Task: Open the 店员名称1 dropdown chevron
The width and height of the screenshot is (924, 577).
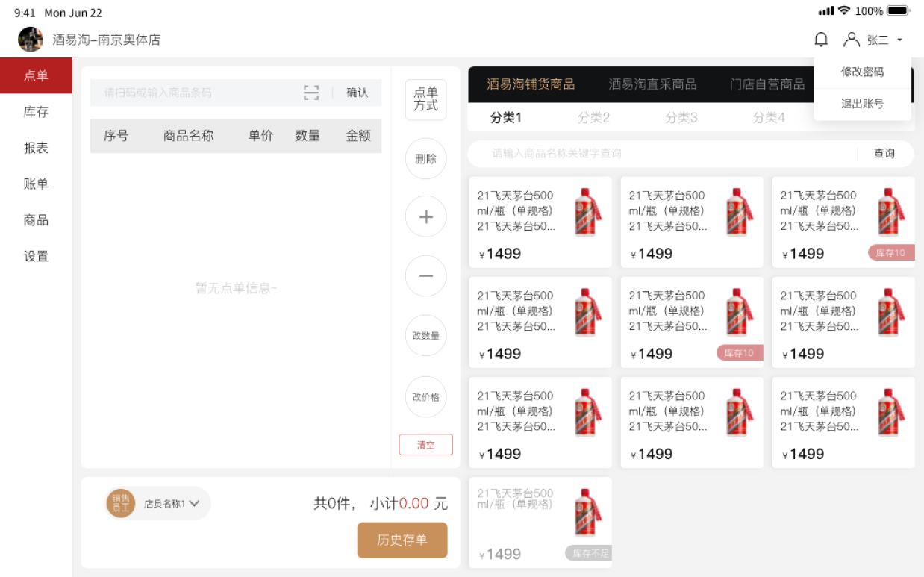Action: tap(194, 503)
